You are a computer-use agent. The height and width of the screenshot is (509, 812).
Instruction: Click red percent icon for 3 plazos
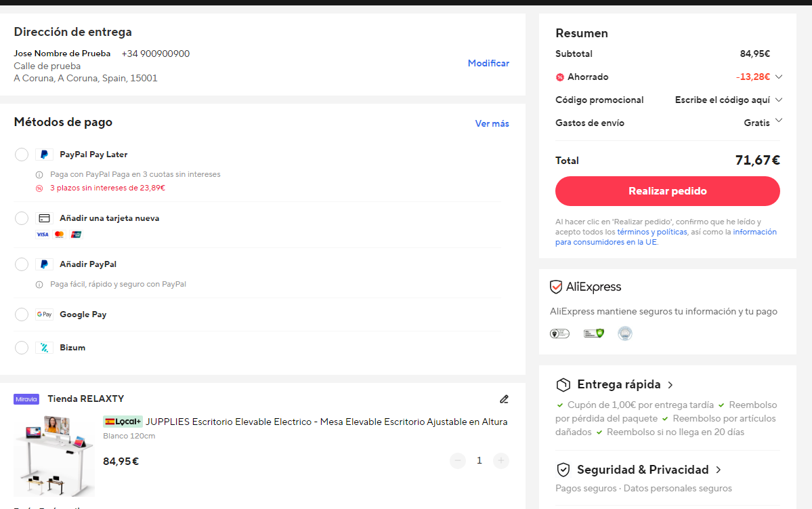39,188
